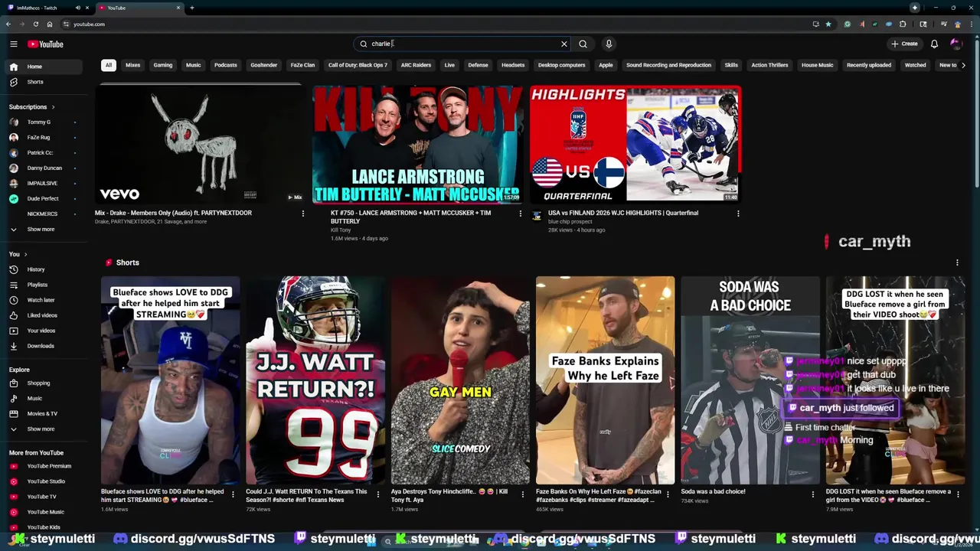This screenshot has width=980, height=551.
Task: Select the FaZe Clan filter chip
Action: coord(302,65)
